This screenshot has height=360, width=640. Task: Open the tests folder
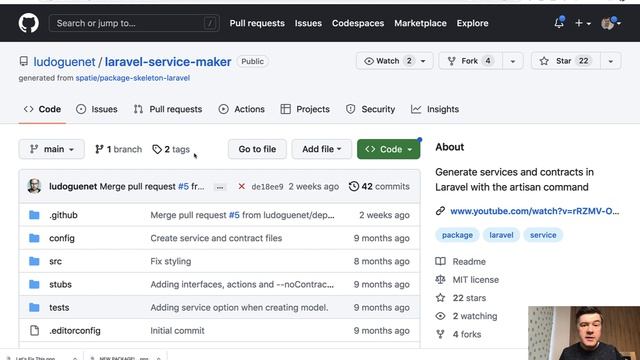tap(59, 307)
